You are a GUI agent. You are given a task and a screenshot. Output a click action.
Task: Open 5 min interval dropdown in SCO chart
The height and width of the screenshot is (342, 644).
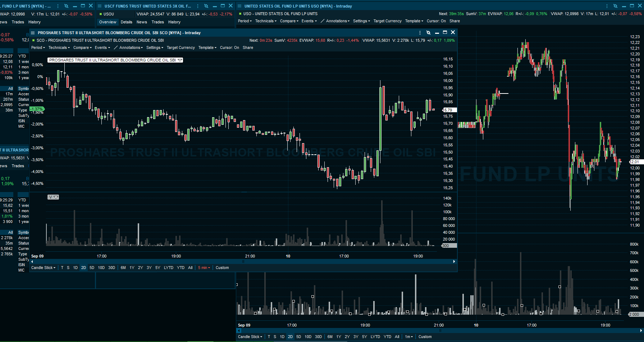tap(204, 268)
